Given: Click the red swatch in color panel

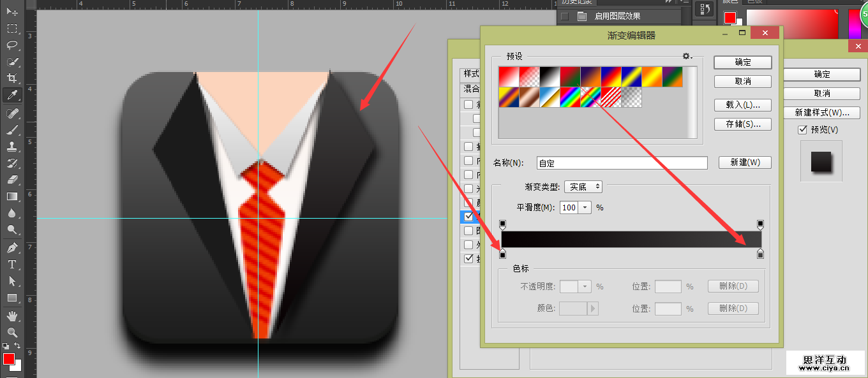Looking at the screenshot, I should tap(730, 17).
